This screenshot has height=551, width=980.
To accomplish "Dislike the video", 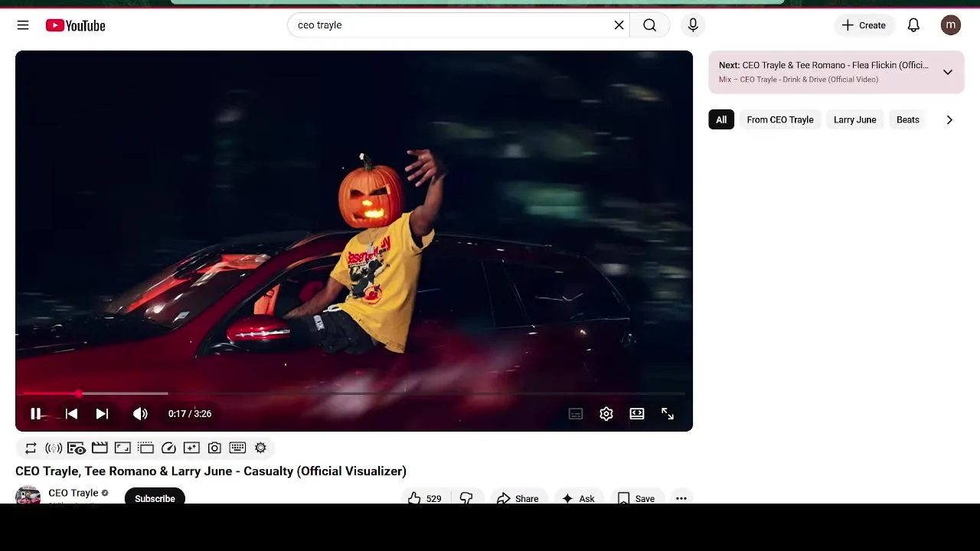I will pos(466,497).
